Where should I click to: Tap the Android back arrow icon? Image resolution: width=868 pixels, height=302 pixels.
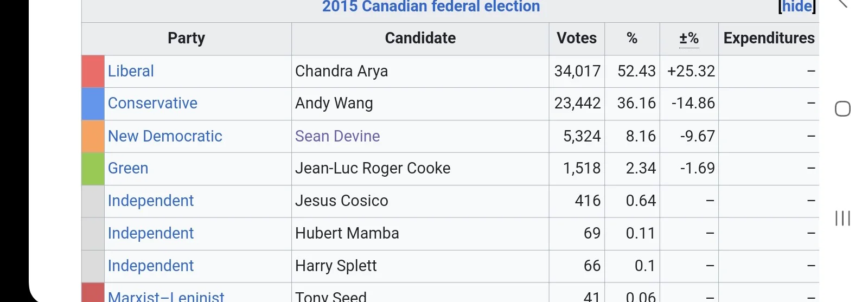843,3
